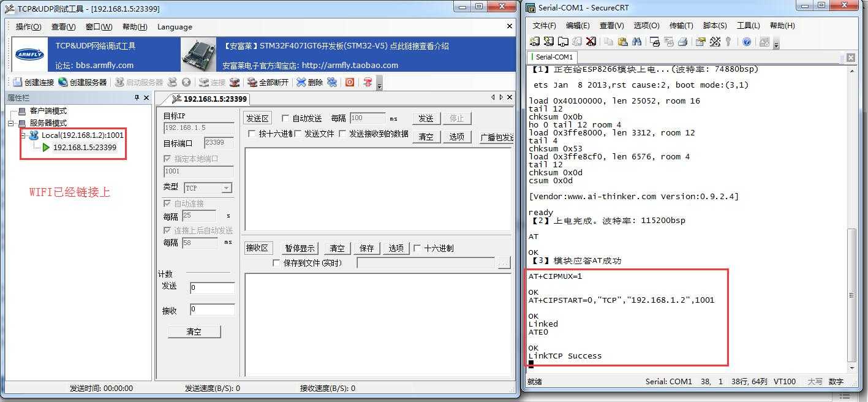Screen dimensions: 868x402
Task: Click SecureCRT Find binoculars toolbar icon
Action: pos(636,42)
